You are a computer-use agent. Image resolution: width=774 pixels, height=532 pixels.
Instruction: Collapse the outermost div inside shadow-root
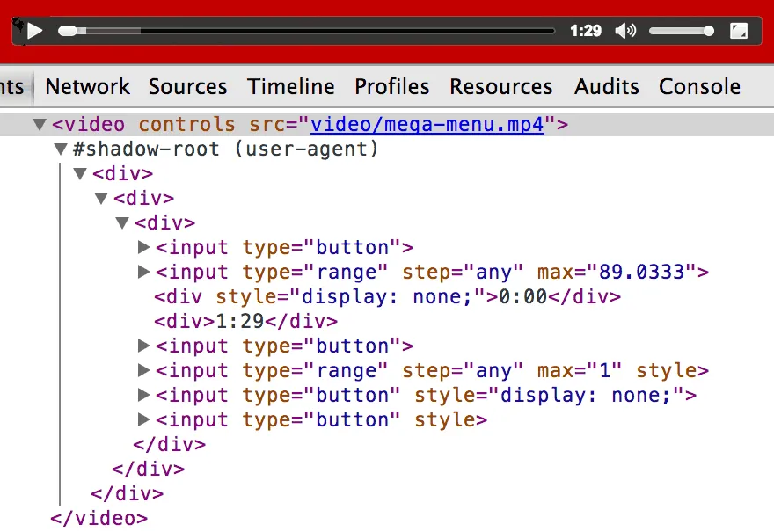(80, 173)
